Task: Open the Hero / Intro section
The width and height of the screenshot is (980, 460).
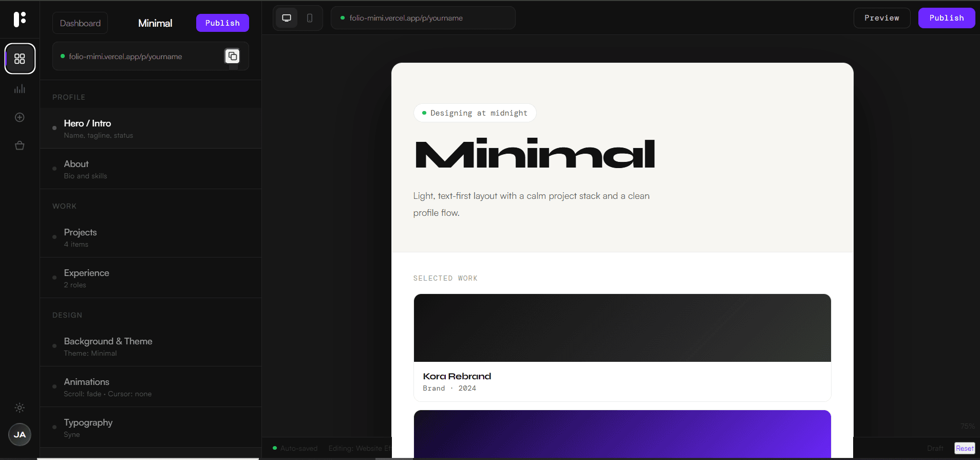Action: click(150, 128)
